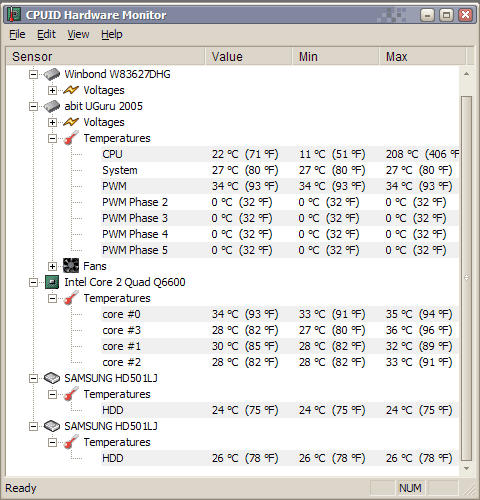Click the vertical scrollbar thumb
The image size is (480, 500).
point(466,278)
